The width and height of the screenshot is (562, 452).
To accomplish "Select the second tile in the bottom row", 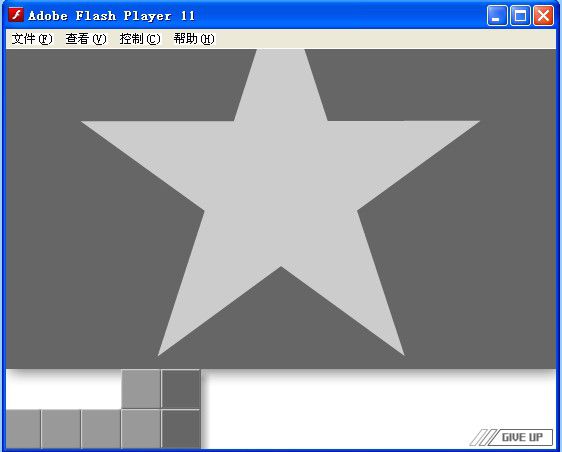I will click(x=61, y=429).
